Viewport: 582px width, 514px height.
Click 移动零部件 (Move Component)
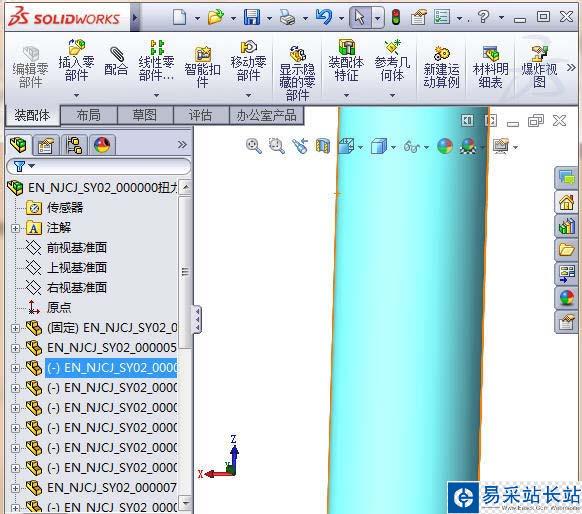248,60
